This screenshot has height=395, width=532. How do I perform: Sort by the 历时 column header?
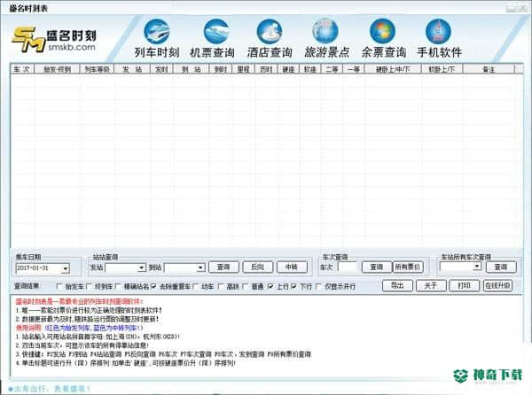(266, 69)
